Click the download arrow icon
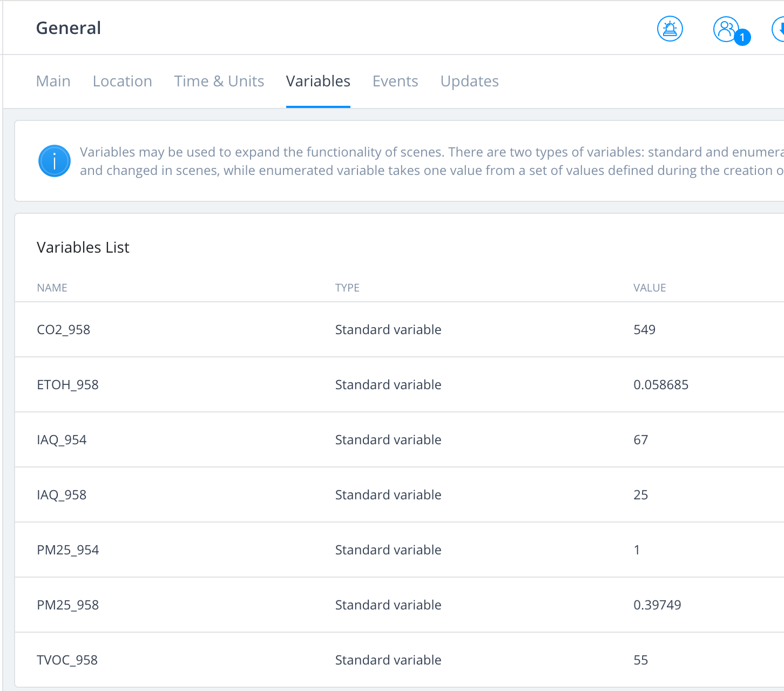Image resolution: width=784 pixels, height=691 pixels. pyautogui.click(x=779, y=29)
